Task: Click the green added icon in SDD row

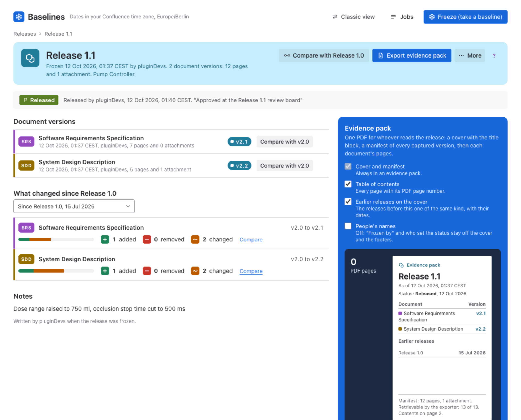Action: tap(105, 271)
